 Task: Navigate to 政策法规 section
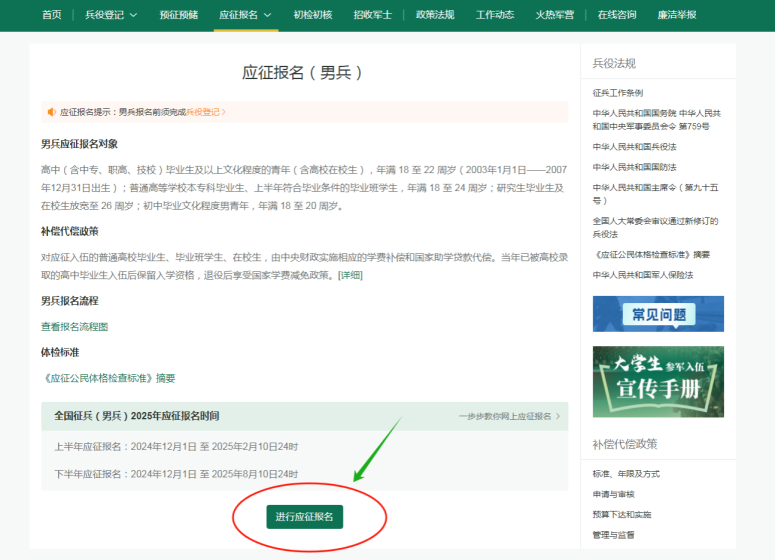[434, 15]
